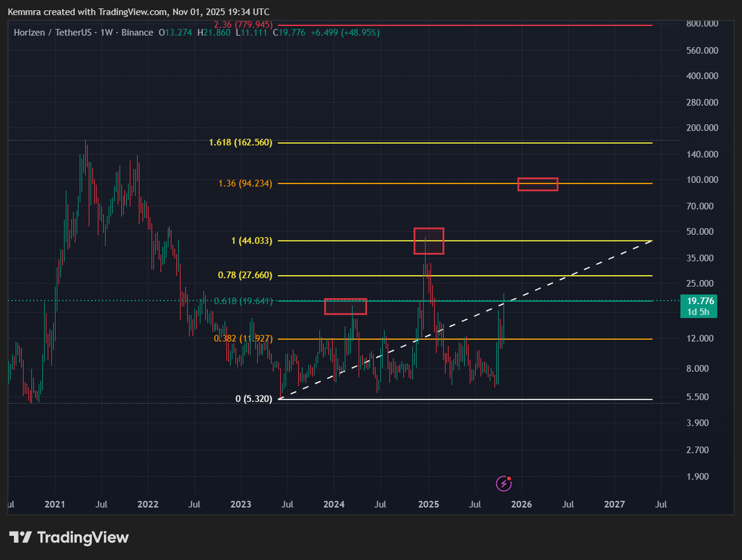The width and height of the screenshot is (742, 560).
Task: Select the 2.36 (779.945) Fib label
Action: pos(243,25)
